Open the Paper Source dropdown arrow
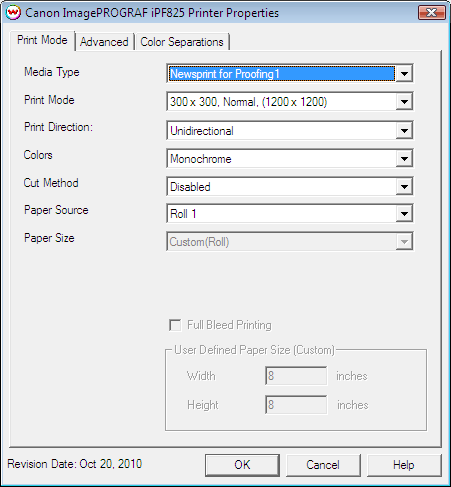This screenshot has height=487, width=451. [404, 214]
